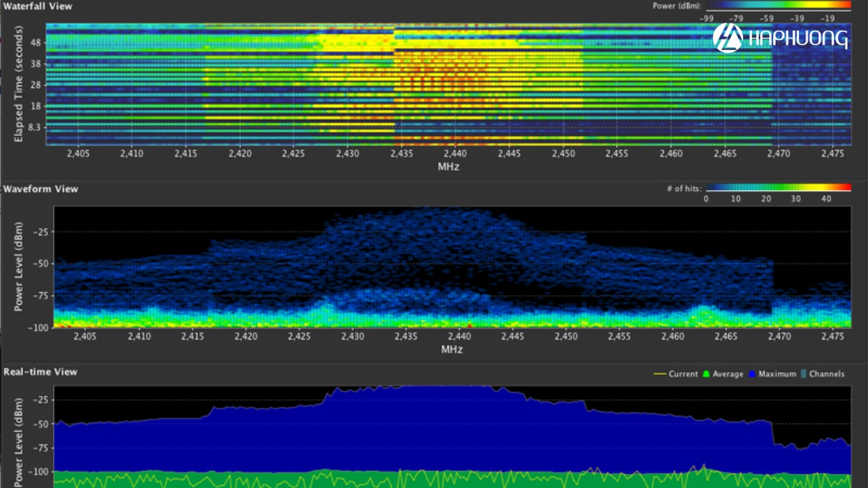Toggle the Average trace legend label

728,374
